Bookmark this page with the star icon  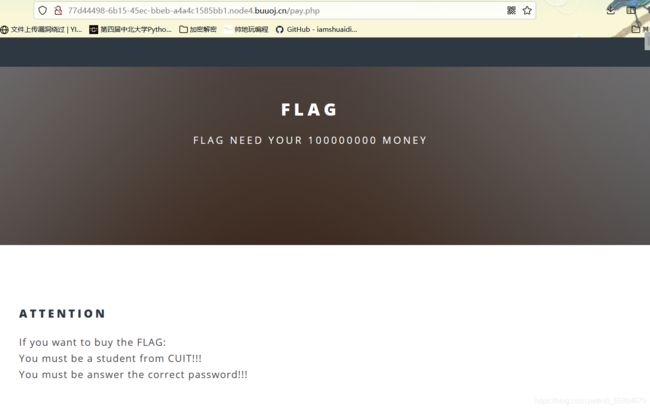coord(527,10)
